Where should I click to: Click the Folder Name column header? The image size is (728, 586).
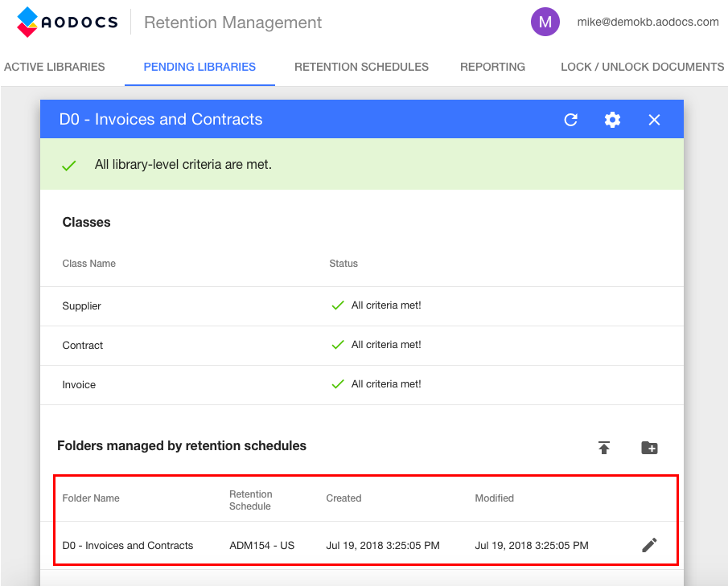coord(91,498)
